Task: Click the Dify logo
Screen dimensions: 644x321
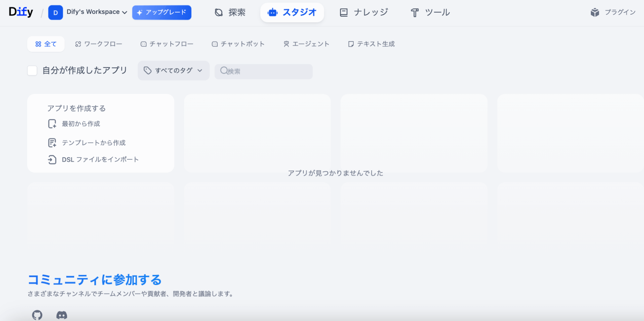Action: 21,12
